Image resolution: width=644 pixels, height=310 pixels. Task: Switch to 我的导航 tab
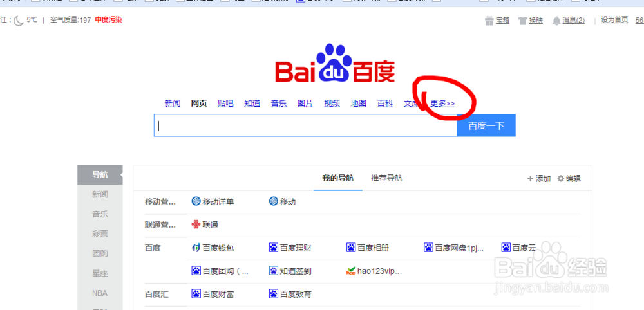[x=338, y=178]
